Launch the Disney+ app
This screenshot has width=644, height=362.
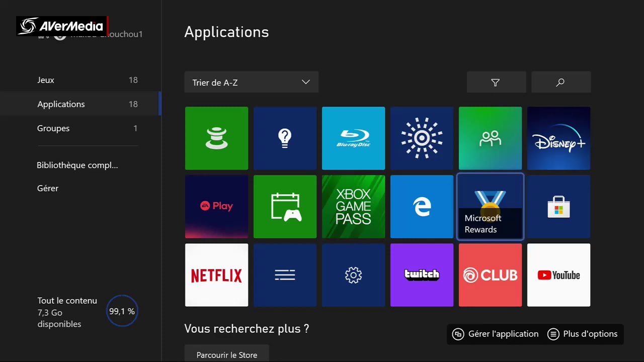(558, 138)
